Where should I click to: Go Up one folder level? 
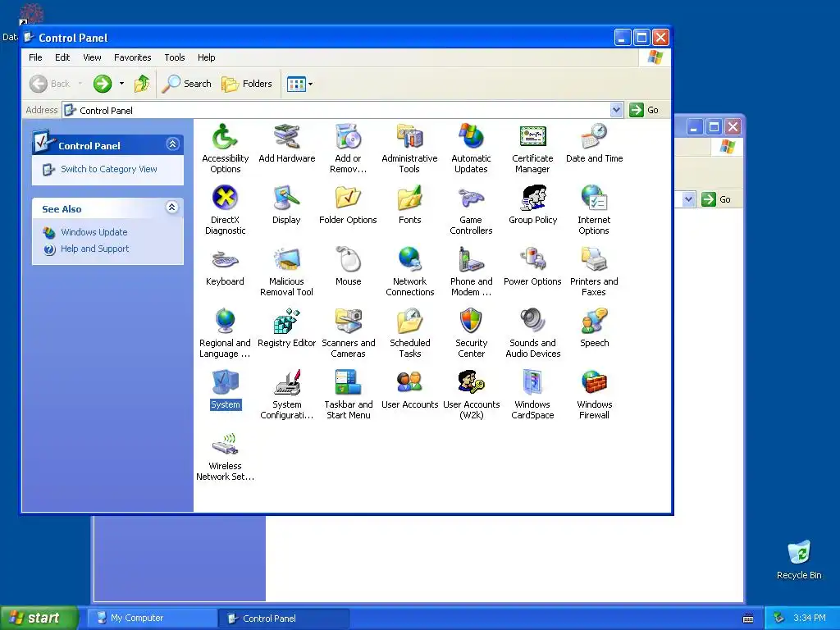[x=142, y=84]
